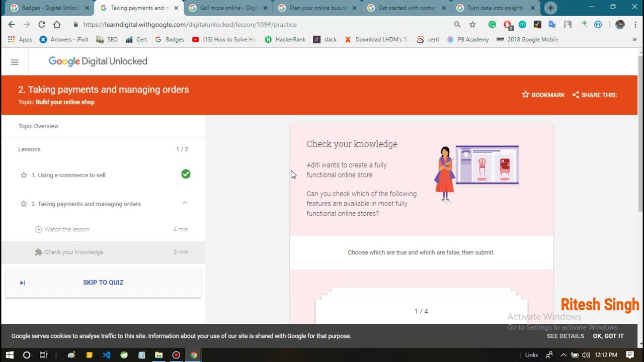Screen dimensions: 644x362
Task: Open Chrome's three-dot menu
Action: [x=635, y=24]
